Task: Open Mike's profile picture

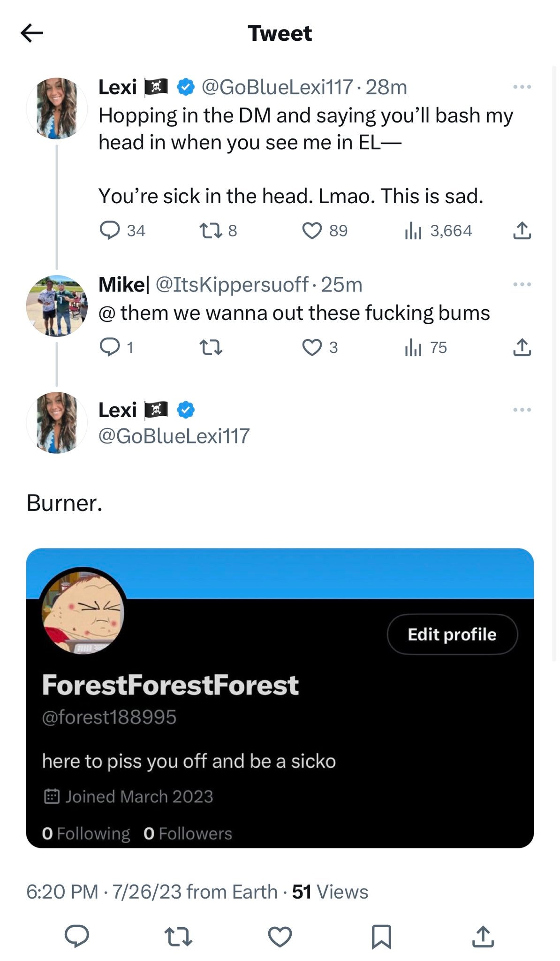Action: 57,306
